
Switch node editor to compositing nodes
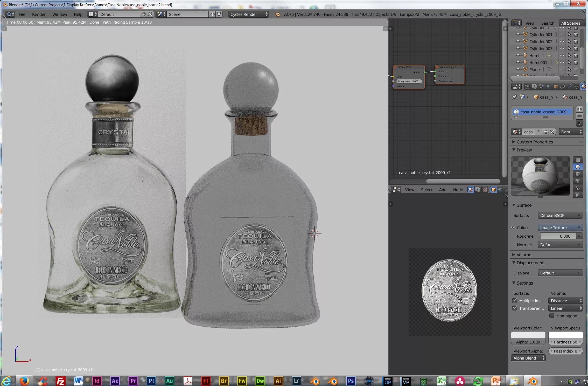pos(478,190)
